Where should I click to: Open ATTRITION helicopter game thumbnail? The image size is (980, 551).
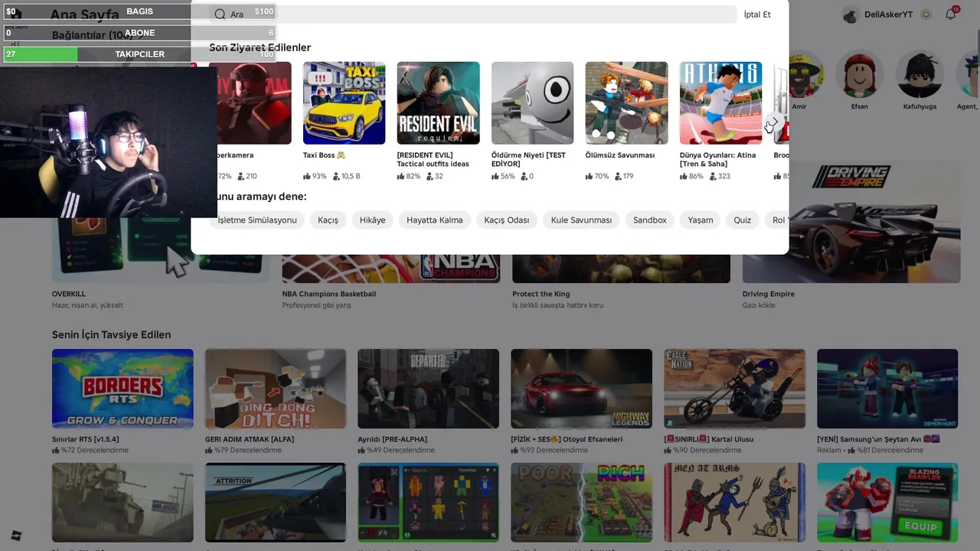276,502
